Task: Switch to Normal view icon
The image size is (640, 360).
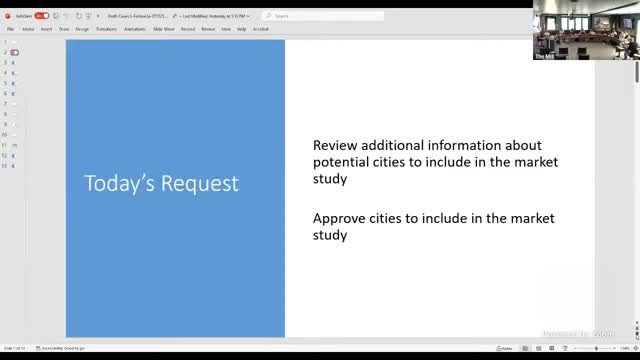Action: pyautogui.click(x=525, y=348)
